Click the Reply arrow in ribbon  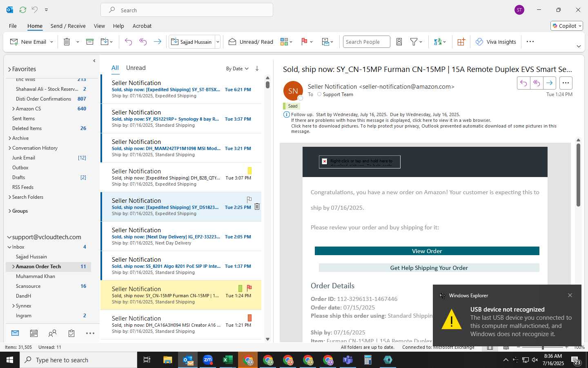pos(128,42)
